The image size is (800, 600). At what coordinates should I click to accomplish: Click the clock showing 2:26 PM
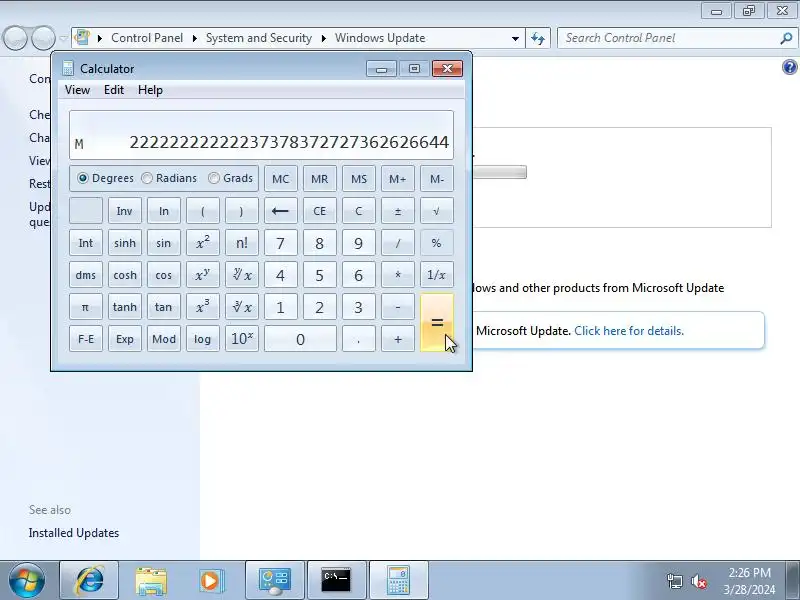pyautogui.click(x=749, y=572)
